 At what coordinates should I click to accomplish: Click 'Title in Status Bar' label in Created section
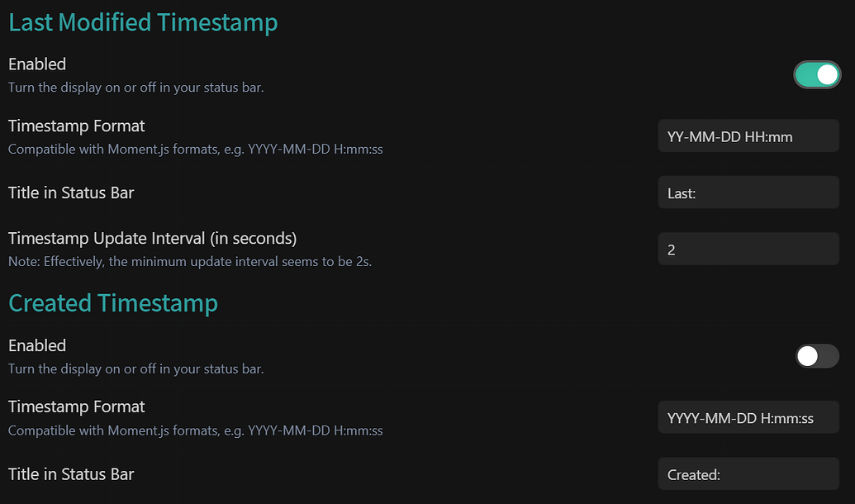pos(71,474)
